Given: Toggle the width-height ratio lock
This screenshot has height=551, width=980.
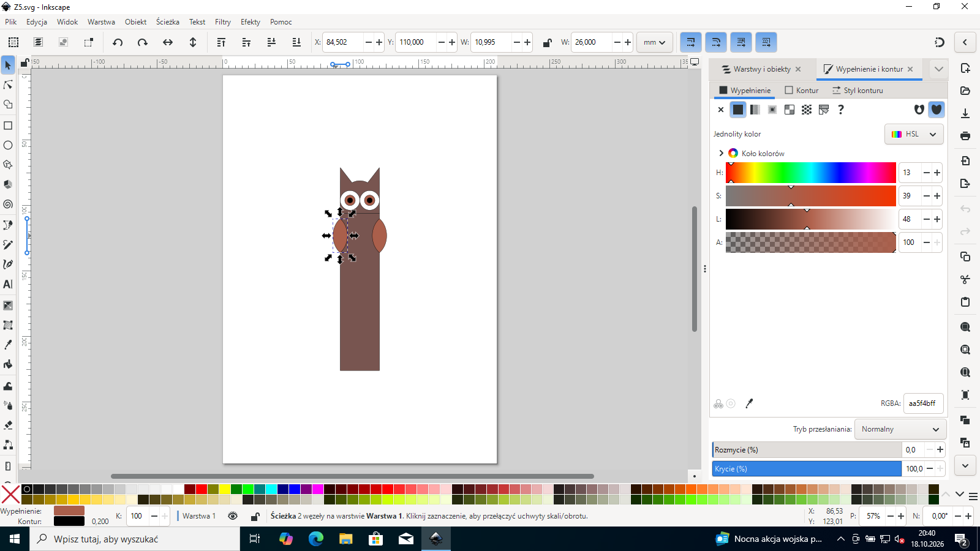Looking at the screenshot, I should coord(547,42).
